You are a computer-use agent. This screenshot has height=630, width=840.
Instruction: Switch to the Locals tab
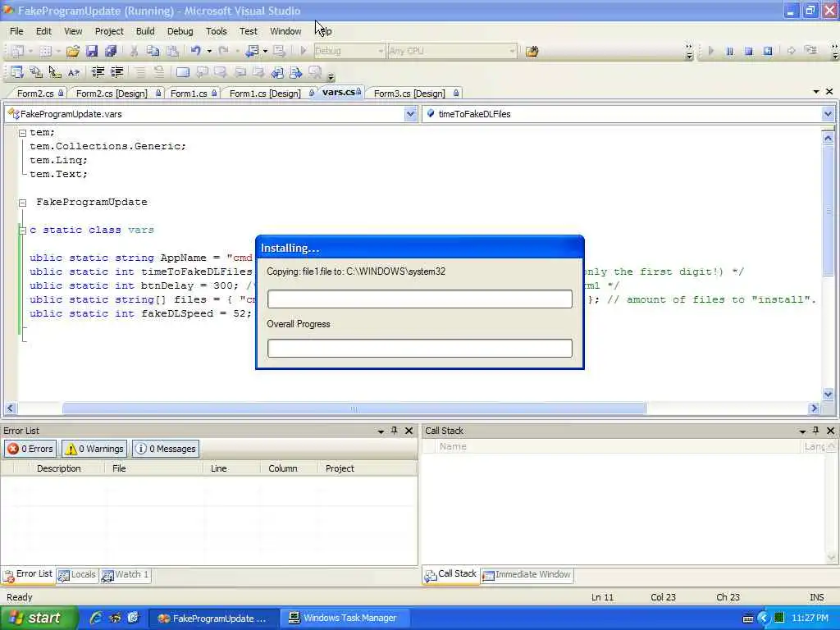tap(78, 575)
